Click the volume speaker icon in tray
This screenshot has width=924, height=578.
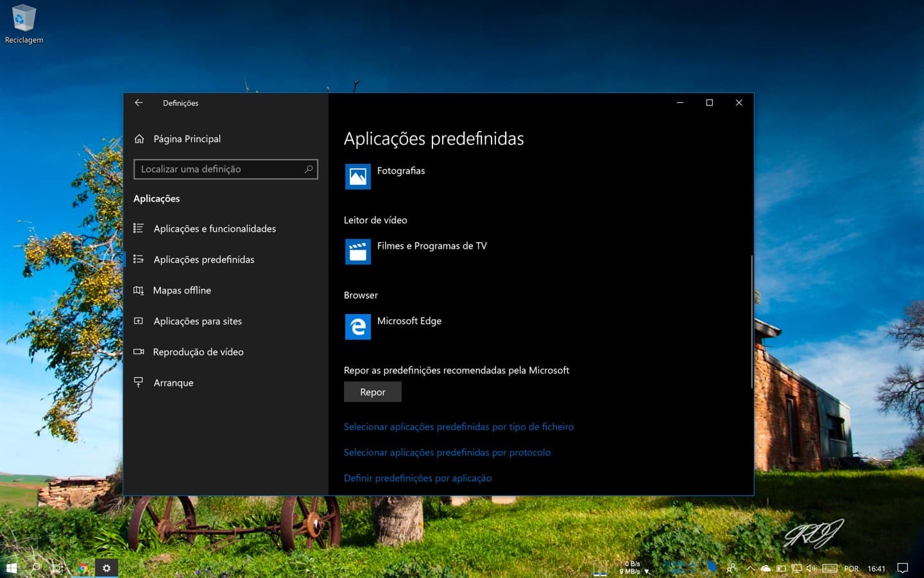tap(811, 568)
